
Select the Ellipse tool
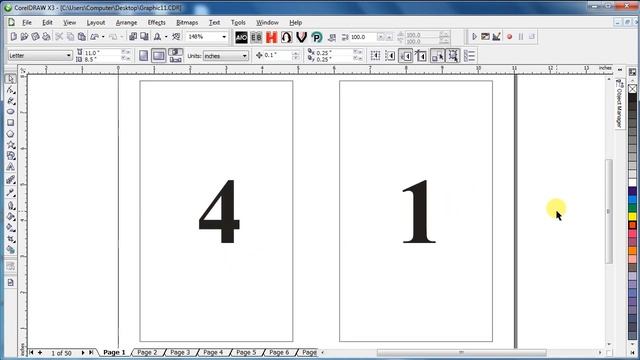(11, 111)
